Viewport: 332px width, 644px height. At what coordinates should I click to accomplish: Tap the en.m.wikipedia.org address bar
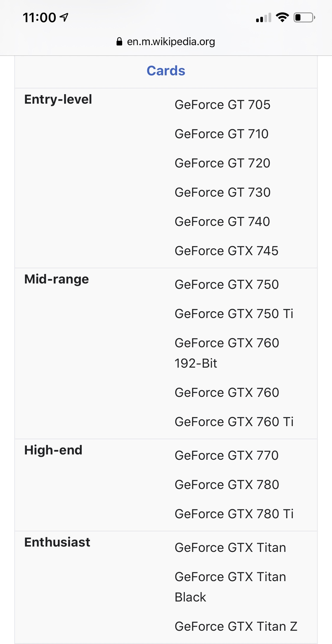pyautogui.click(x=166, y=41)
